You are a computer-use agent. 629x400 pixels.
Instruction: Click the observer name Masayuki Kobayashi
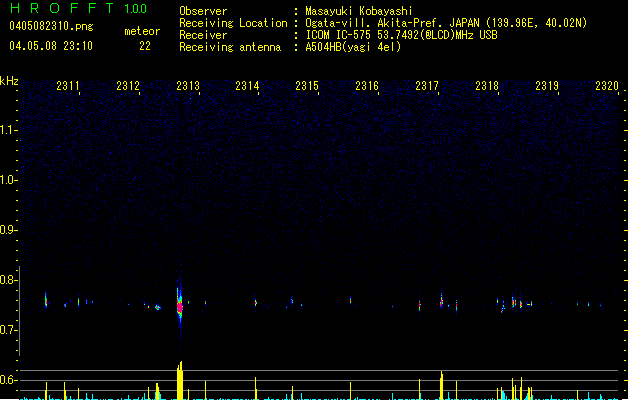click(x=359, y=11)
